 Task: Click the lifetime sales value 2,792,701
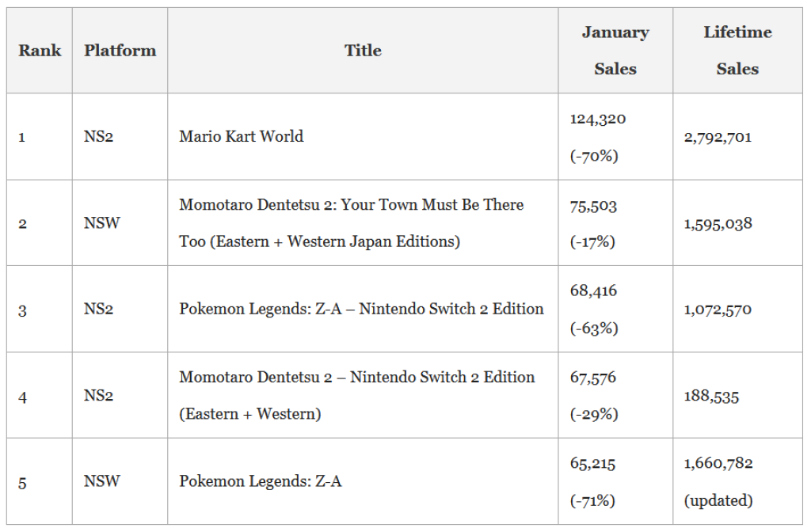click(718, 137)
